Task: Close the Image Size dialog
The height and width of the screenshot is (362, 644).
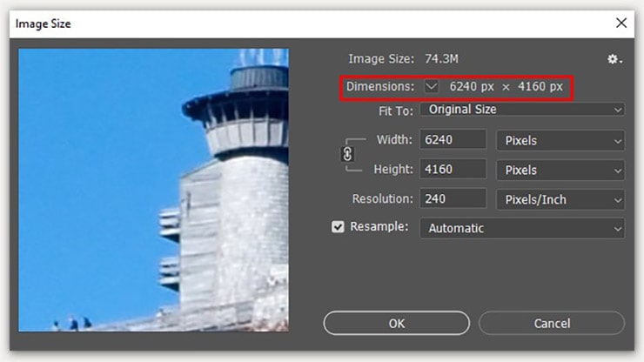Action: click(x=621, y=23)
